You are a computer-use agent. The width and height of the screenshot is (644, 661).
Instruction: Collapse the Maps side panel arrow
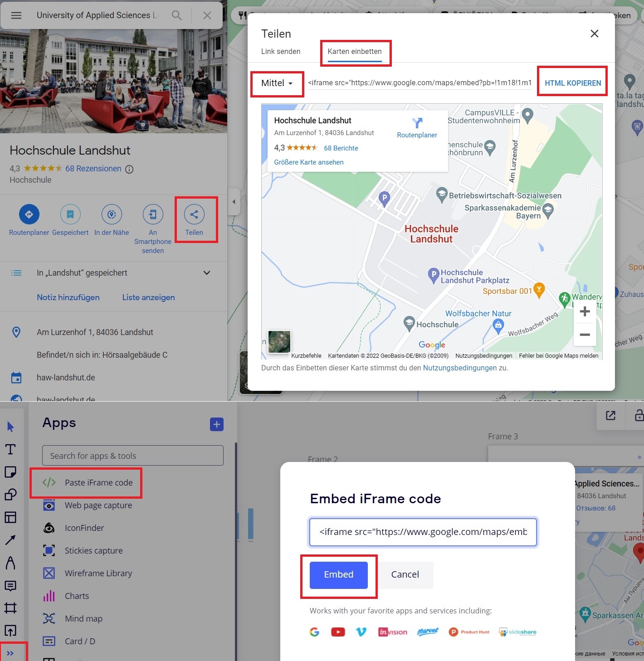point(234,202)
